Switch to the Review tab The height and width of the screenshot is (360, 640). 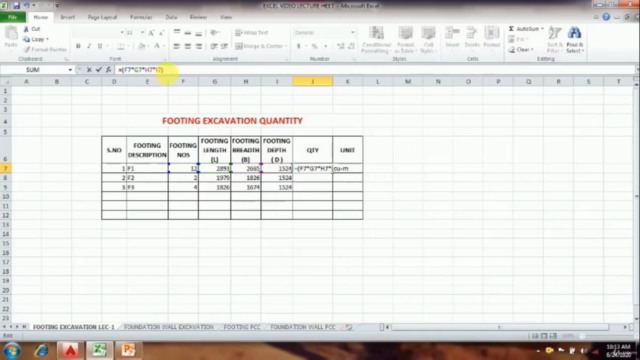[x=198, y=17]
